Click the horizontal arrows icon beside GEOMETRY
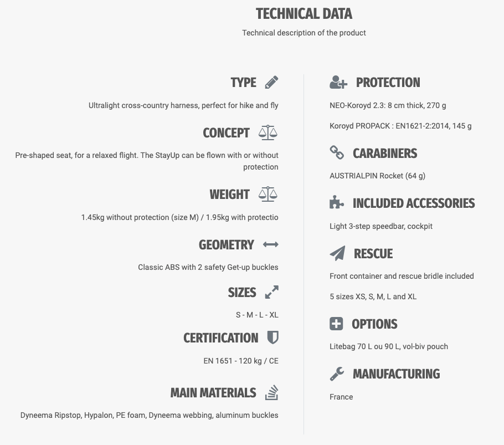The height and width of the screenshot is (445, 504). tap(270, 244)
